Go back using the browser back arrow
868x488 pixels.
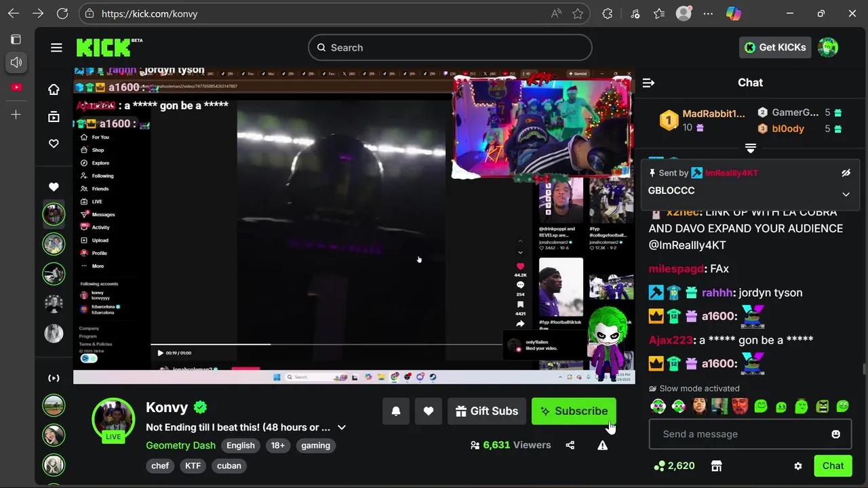tap(14, 14)
